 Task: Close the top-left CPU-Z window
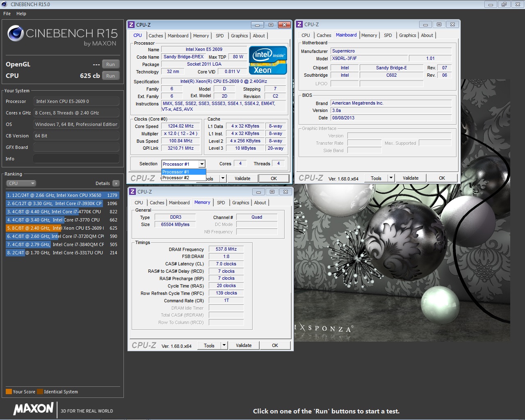(x=284, y=25)
